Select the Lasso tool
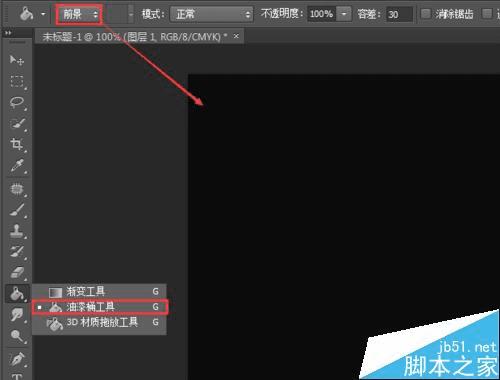The height and width of the screenshot is (380, 500). [17, 103]
